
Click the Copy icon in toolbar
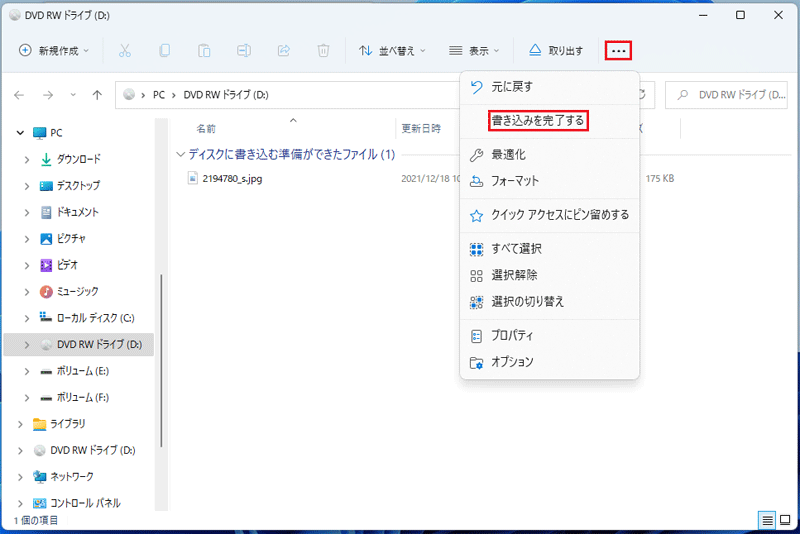[164, 50]
